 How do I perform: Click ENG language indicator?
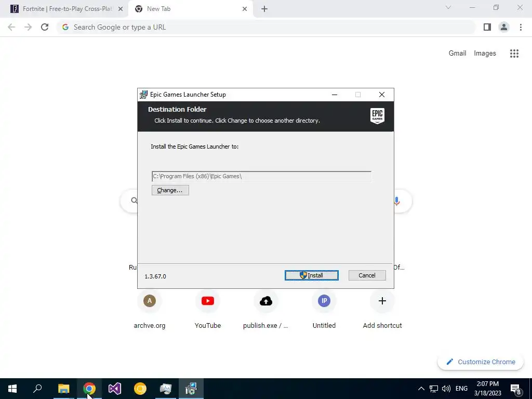461,389
